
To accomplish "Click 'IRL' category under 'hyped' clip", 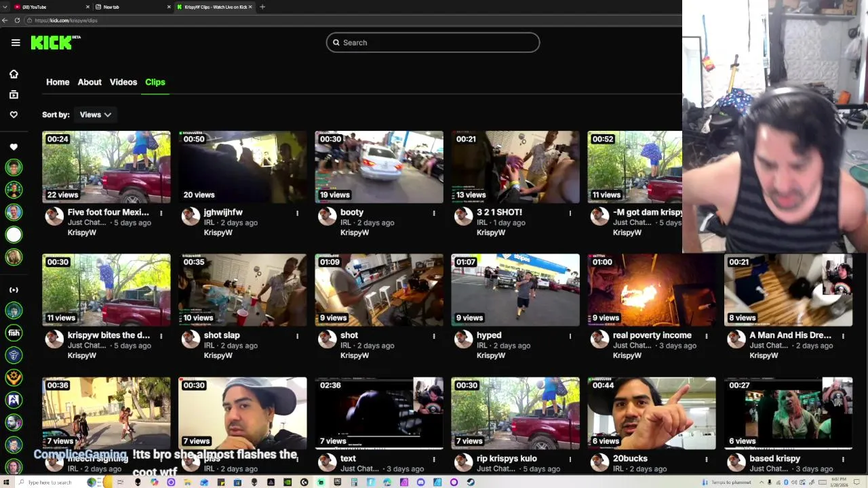I will point(481,345).
